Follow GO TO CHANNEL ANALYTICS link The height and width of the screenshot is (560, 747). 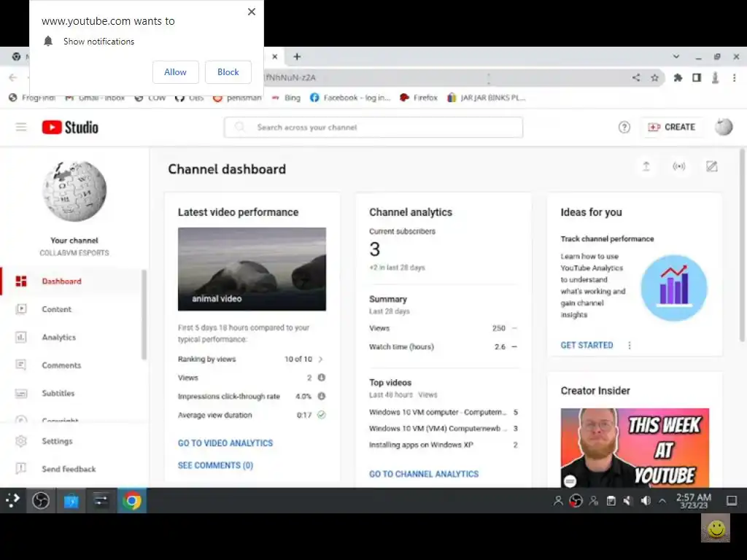424,474
